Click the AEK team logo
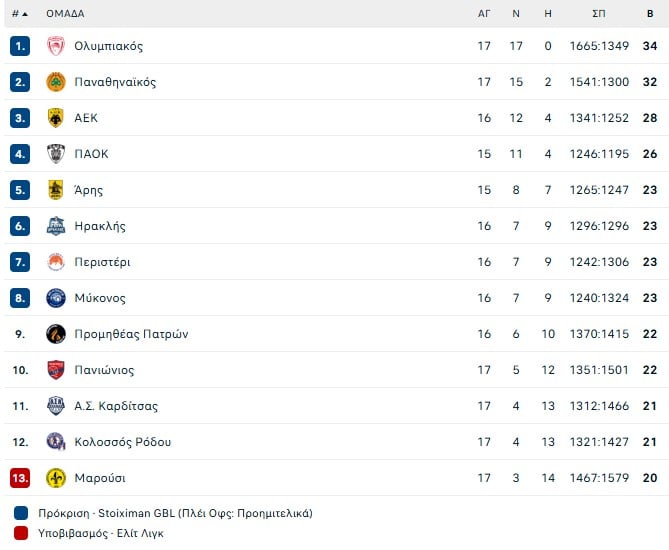 (x=56, y=118)
